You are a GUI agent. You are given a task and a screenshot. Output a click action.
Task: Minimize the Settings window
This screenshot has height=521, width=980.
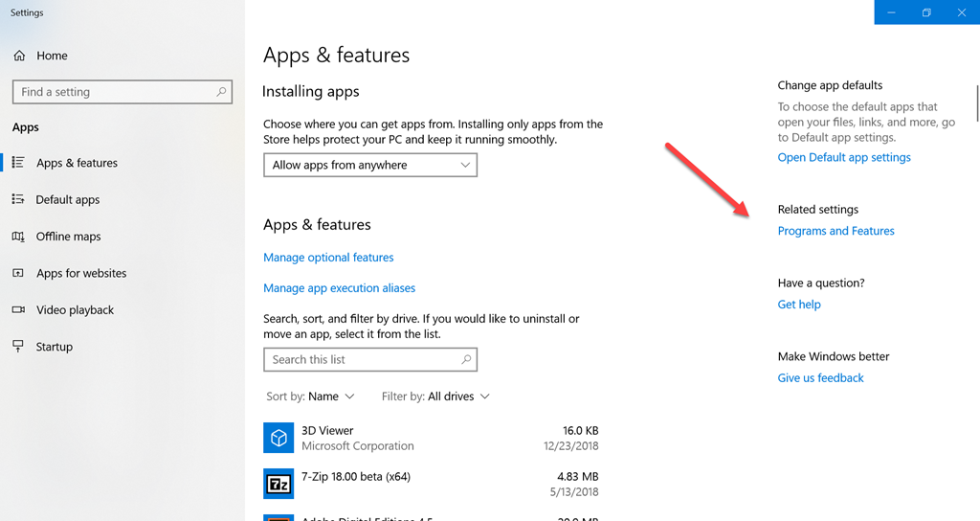[x=891, y=12]
